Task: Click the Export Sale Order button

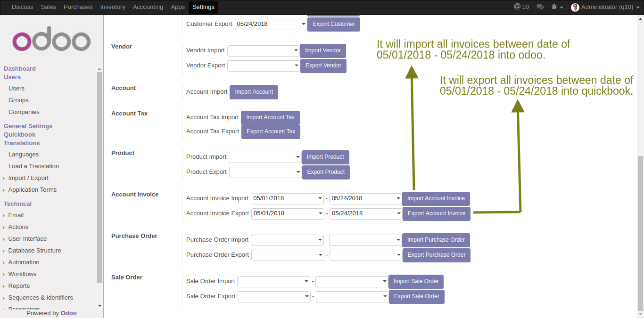Action: click(x=417, y=296)
